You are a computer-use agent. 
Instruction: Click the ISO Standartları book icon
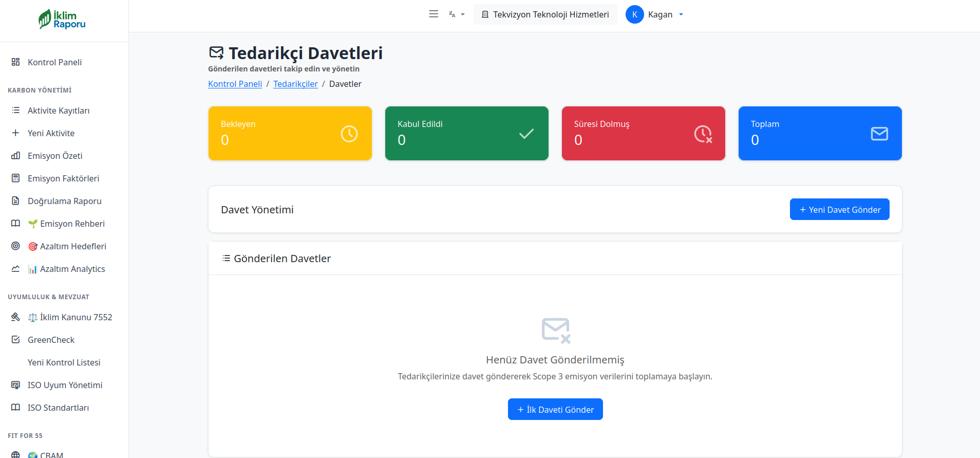(16, 407)
